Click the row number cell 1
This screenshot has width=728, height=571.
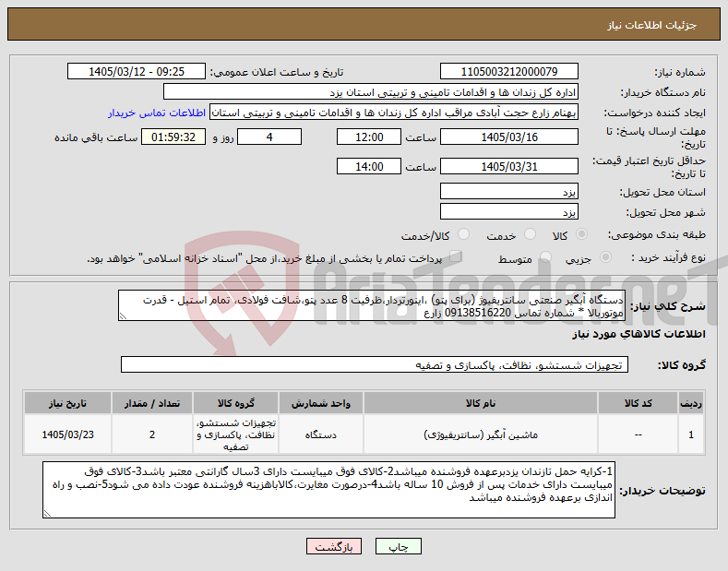click(691, 434)
